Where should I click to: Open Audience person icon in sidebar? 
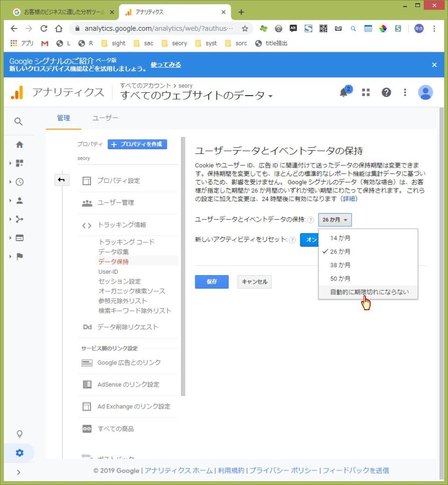pos(19,200)
